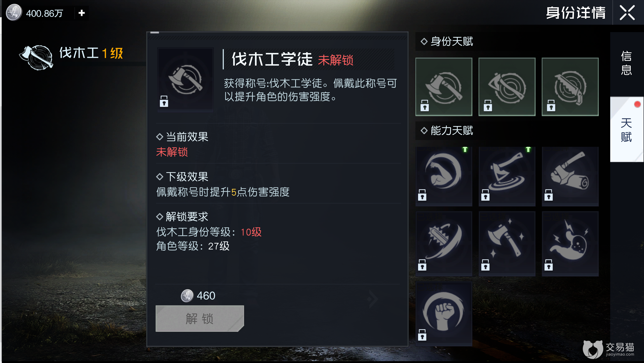Click the 460 coin cost indicator
The height and width of the screenshot is (363, 644).
(x=198, y=296)
